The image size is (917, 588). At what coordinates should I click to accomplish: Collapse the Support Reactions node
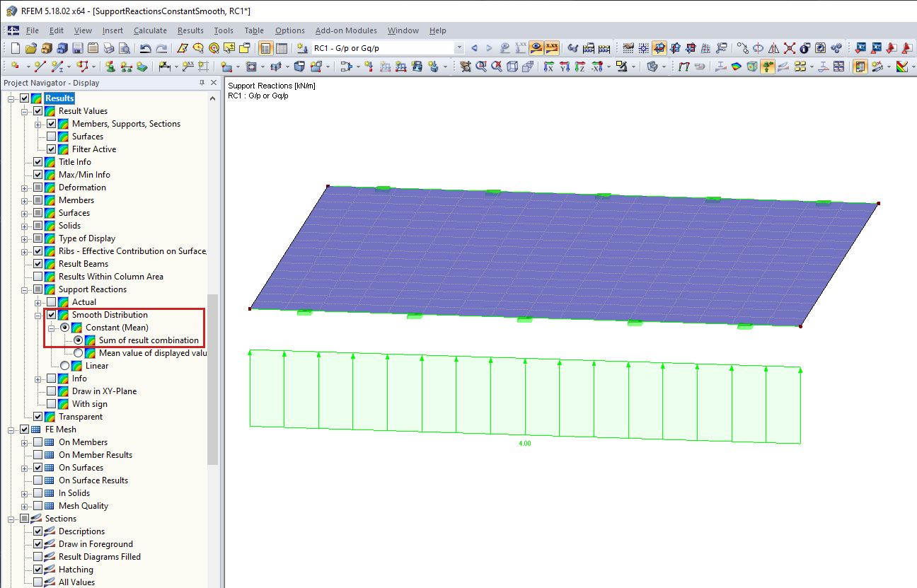(x=25, y=289)
